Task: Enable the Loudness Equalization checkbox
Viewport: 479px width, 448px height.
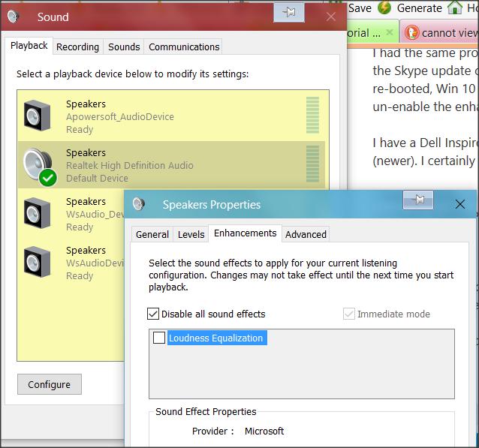Action: 159,338
